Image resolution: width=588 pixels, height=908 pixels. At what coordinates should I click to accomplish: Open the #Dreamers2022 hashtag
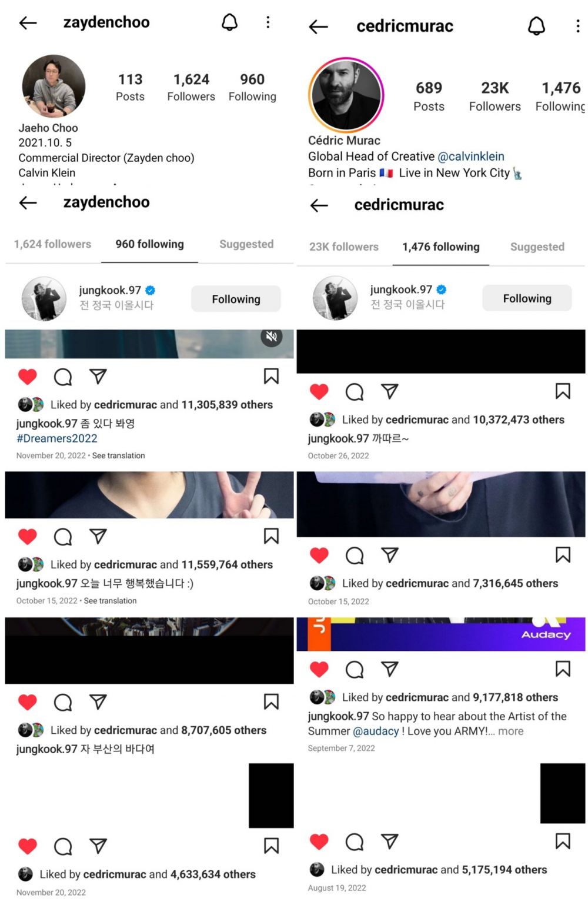tap(57, 438)
